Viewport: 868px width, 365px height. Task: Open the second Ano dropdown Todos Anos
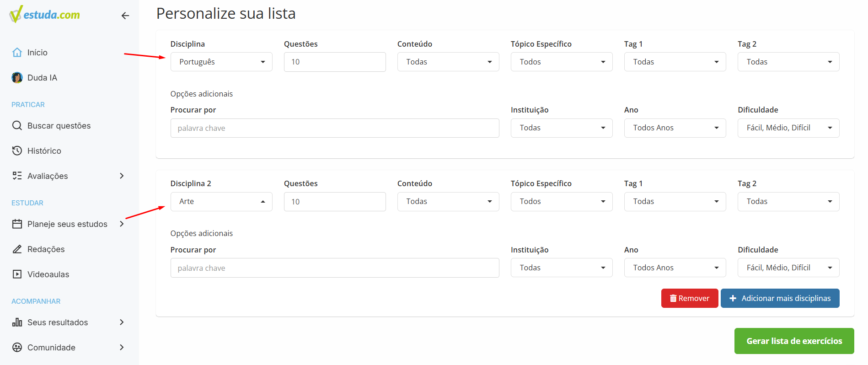[x=675, y=268]
